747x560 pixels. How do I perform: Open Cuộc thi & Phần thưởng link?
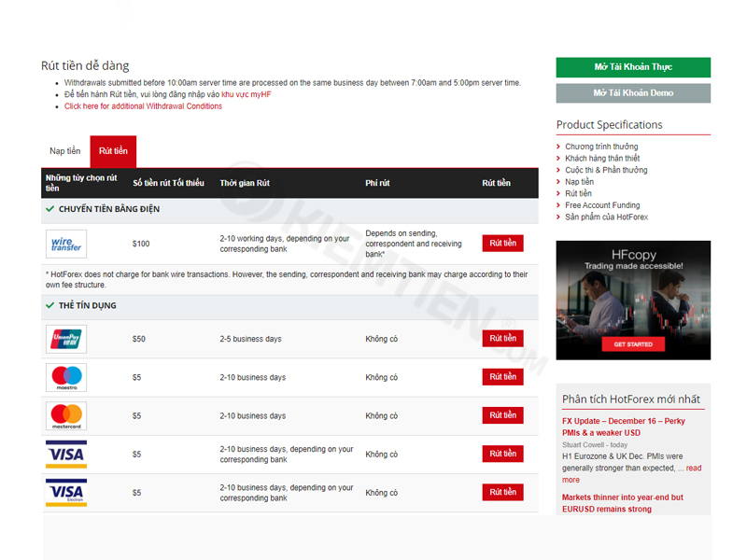click(606, 170)
